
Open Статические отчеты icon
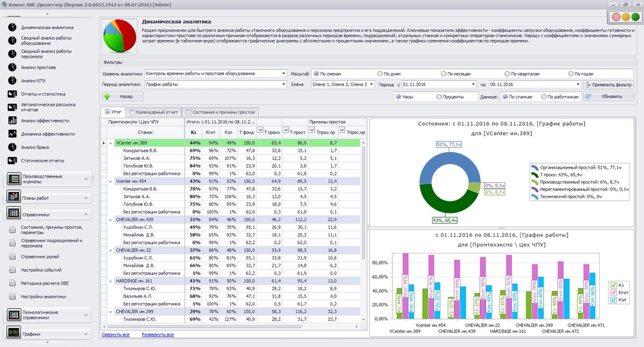click(x=12, y=161)
